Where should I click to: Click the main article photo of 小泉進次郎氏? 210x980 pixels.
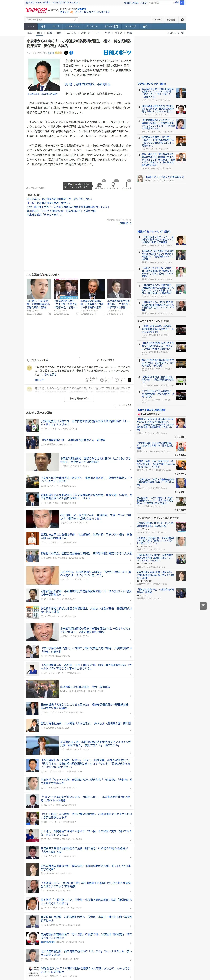pyautogui.click(x=44, y=75)
